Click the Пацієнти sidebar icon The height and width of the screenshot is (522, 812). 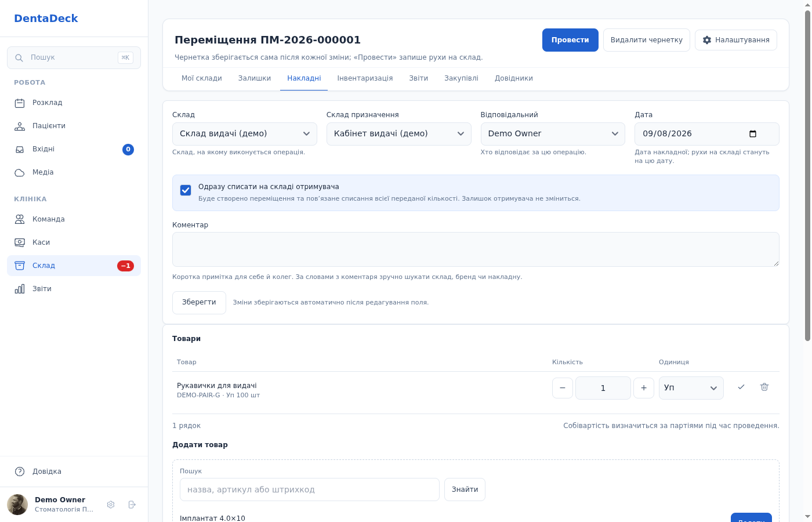(x=20, y=126)
